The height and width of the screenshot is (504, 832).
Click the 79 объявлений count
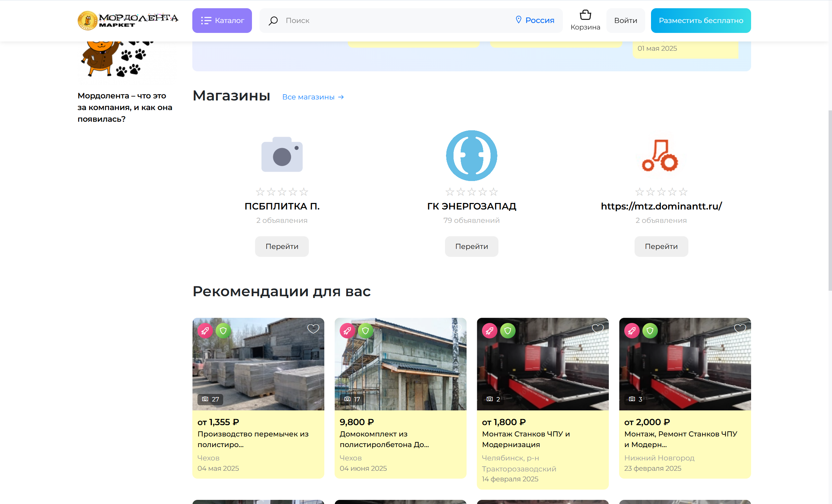click(471, 220)
